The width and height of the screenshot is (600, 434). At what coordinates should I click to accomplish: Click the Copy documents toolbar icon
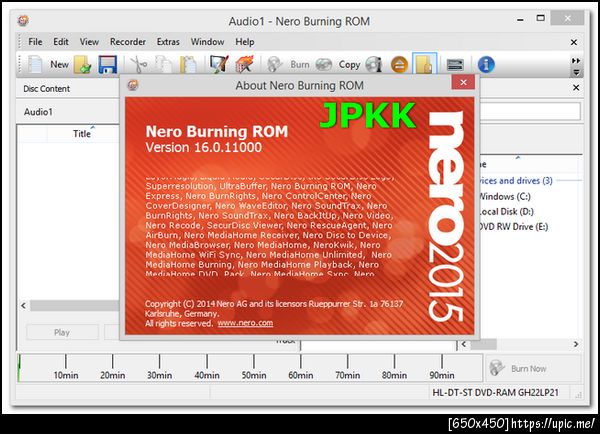[163, 64]
